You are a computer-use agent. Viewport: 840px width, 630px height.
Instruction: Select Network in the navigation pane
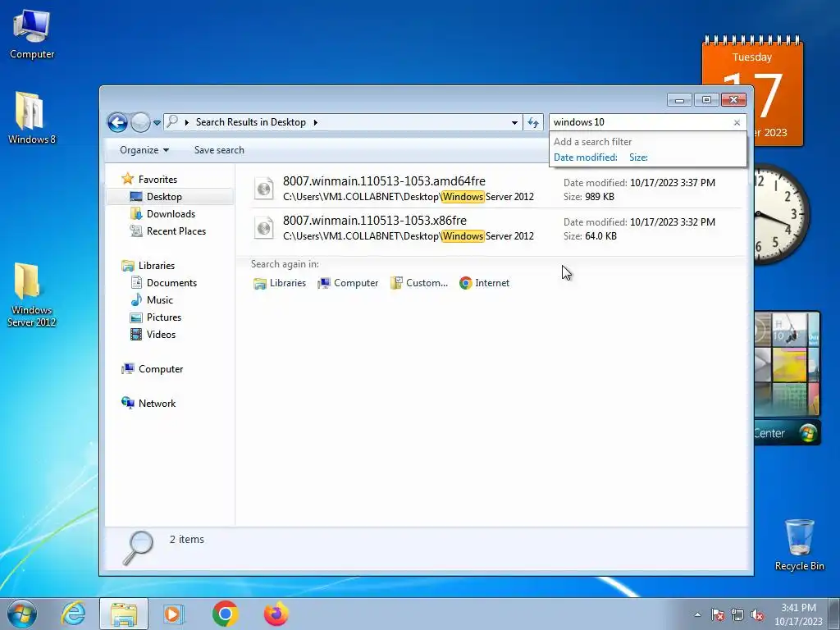click(x=157, y=404)
